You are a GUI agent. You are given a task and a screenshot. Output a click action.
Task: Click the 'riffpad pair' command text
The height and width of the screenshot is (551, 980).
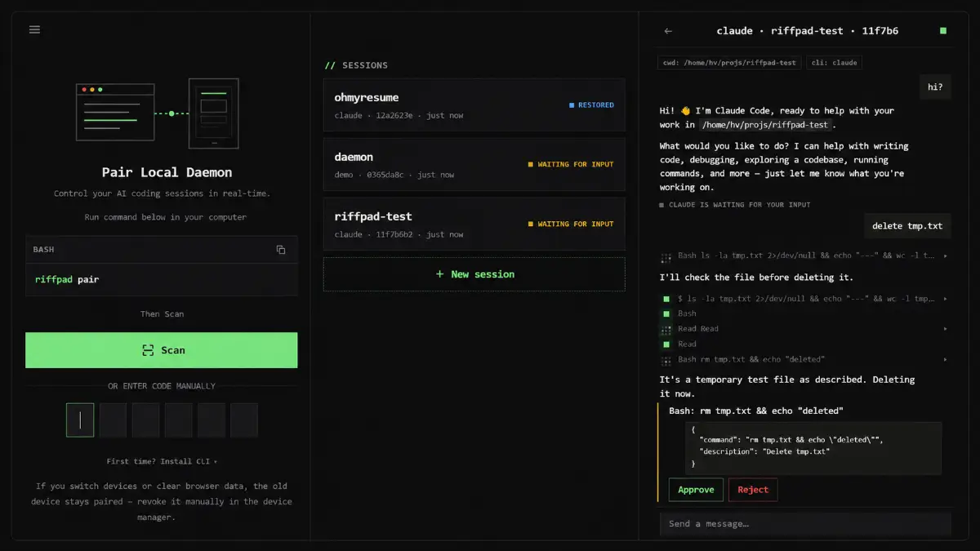pyautogui.click(x=67, y=279)
